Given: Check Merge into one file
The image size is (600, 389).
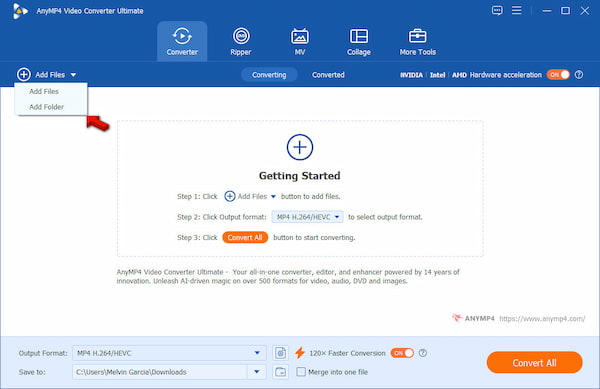Looking at the screenshot, I should coord(301,372).
